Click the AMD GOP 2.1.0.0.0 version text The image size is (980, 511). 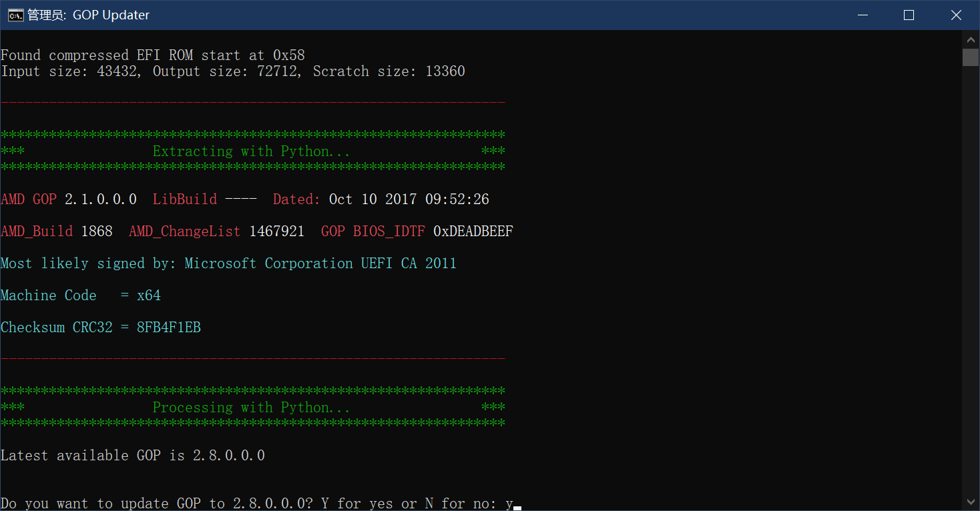100,199
